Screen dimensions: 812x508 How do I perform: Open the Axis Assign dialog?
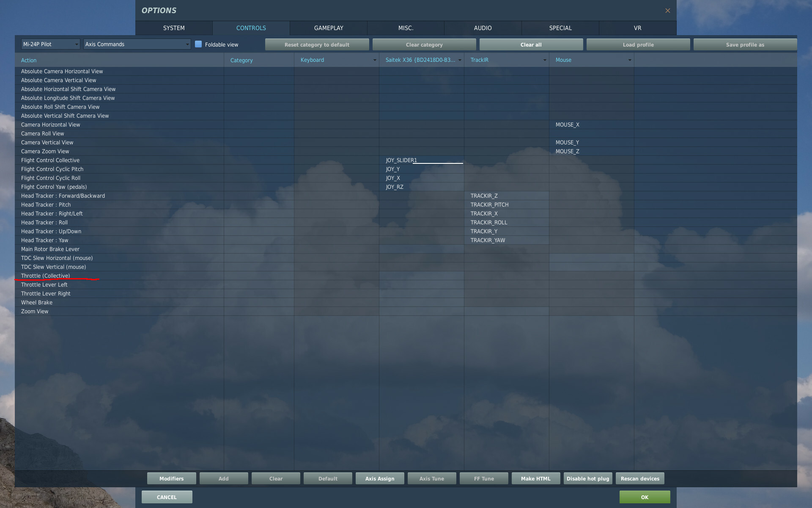coord(380,478)
